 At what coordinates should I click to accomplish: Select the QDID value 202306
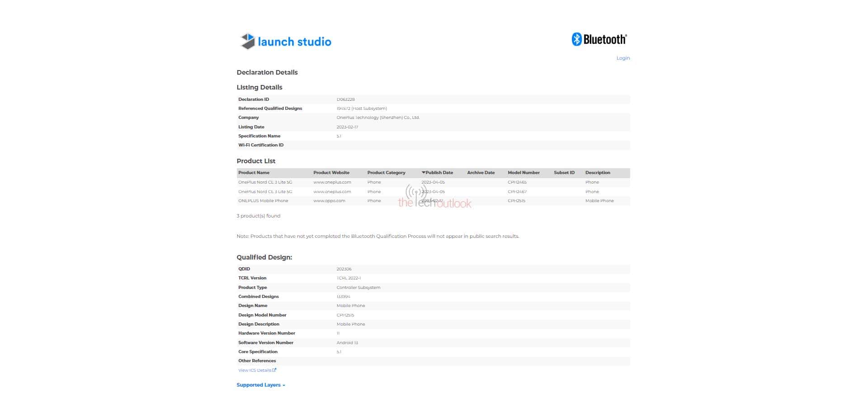(344, 269)
